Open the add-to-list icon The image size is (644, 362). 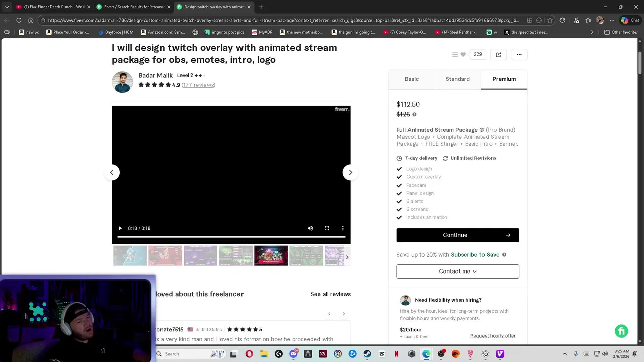pos(455,54)
